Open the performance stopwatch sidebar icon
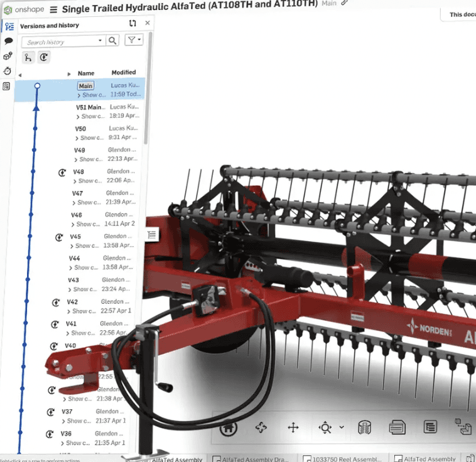The width and height of the screenshot is (476, 462). (8, 71)
